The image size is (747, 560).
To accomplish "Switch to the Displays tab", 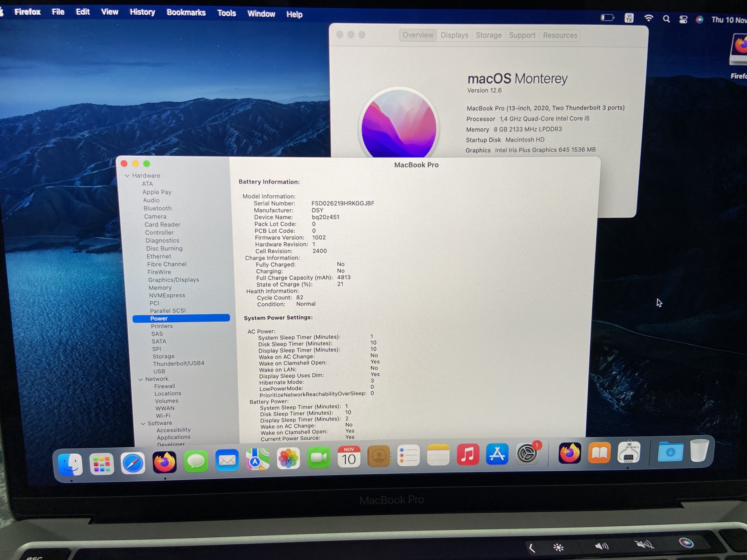I will 454,35.
